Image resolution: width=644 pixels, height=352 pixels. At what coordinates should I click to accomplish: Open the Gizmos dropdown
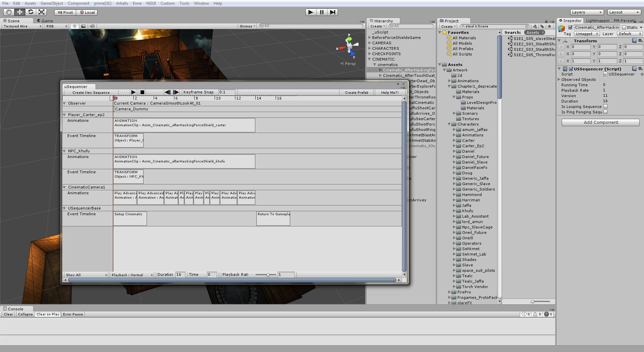(x=247, y=26)
